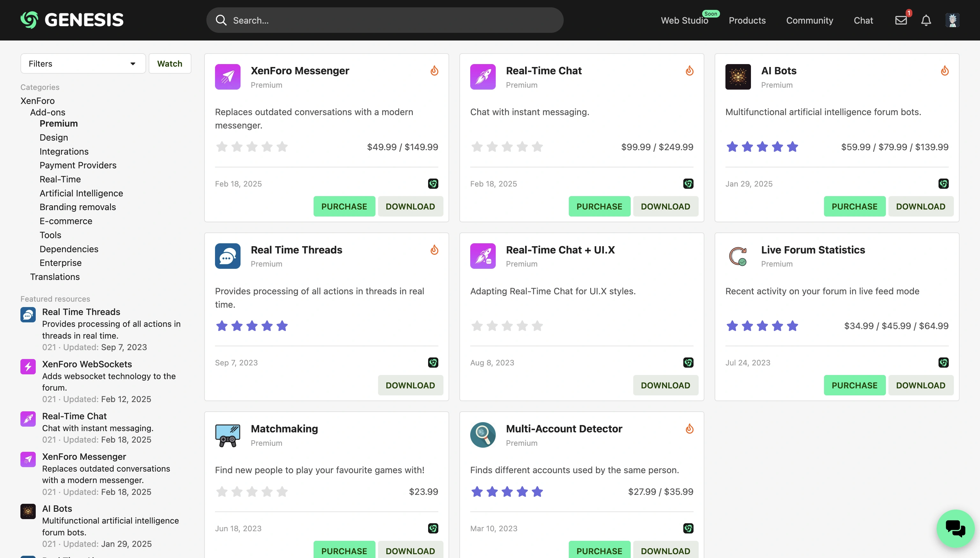Click the Real Time Threads product icon

click(227, 256)
